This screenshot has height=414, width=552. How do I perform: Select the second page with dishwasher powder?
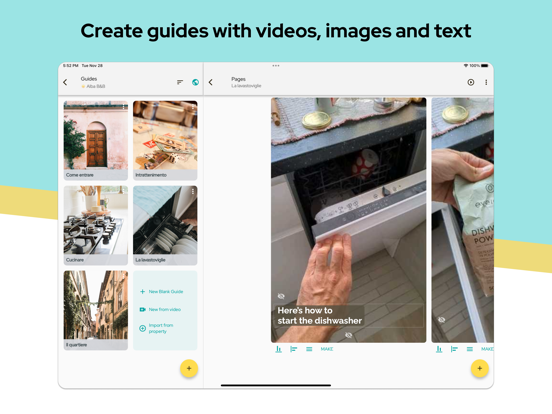(463, 220)
